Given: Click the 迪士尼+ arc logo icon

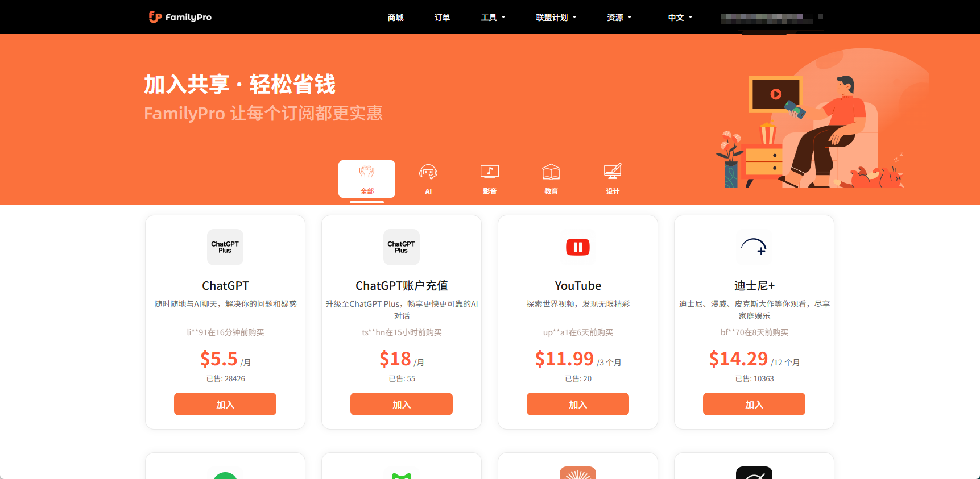Looking at the screenshot, I should point(754,247).
